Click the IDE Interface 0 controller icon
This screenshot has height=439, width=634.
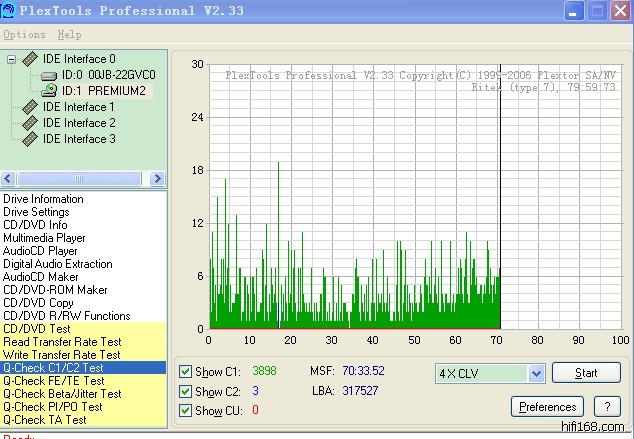pyautogui.click(x=30, y=59)
